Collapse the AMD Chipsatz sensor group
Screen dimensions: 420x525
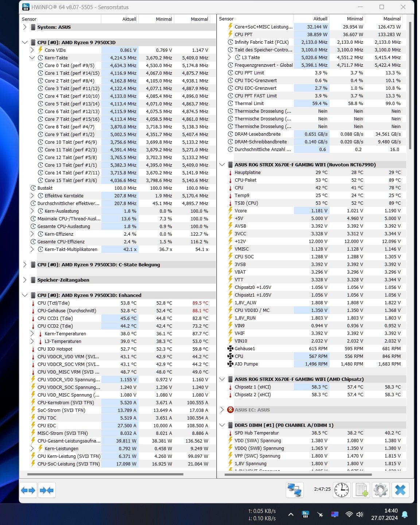tap(222, 379)
